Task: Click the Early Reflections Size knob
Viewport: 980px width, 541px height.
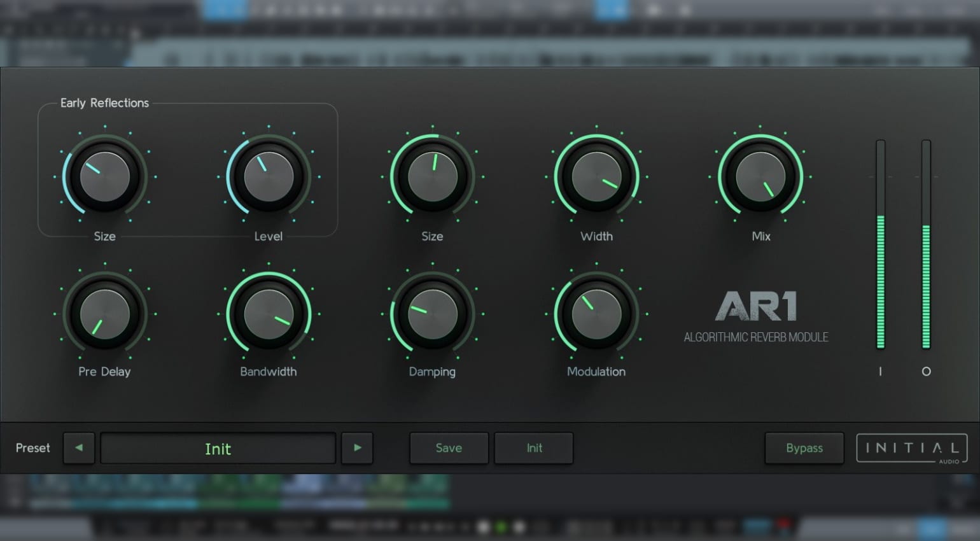Action: point(105,177)
